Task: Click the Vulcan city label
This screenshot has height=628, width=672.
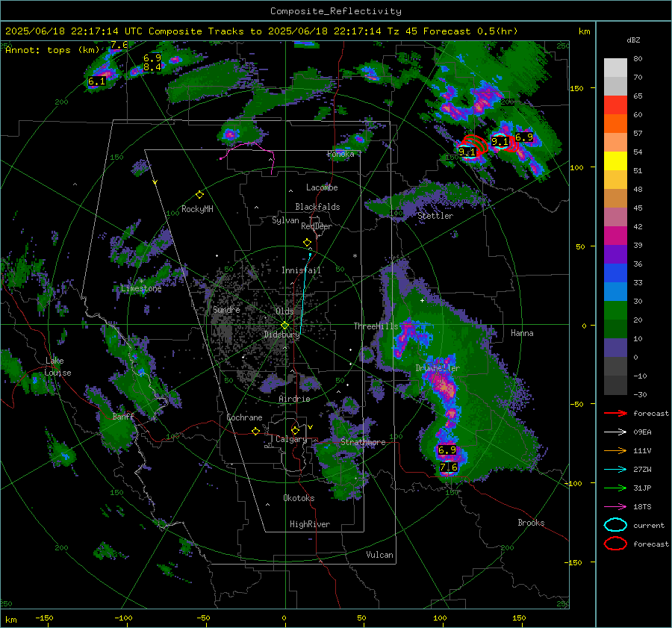Action: coord(379,555)
